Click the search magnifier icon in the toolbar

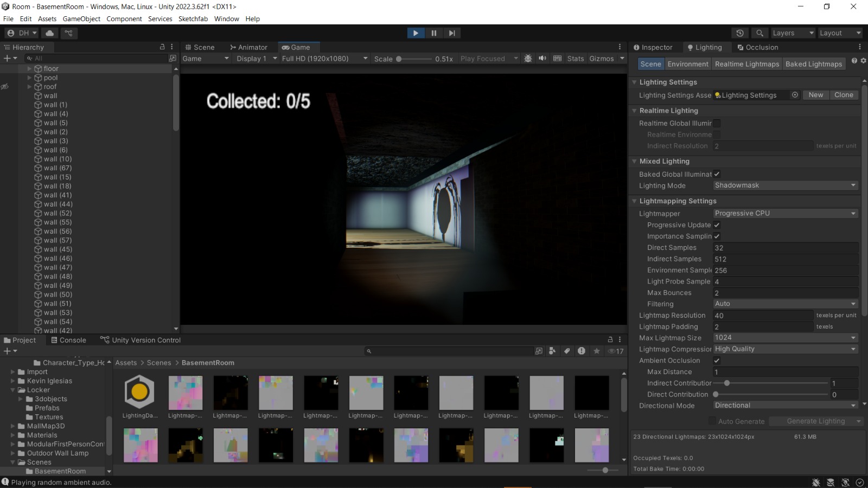761,33
